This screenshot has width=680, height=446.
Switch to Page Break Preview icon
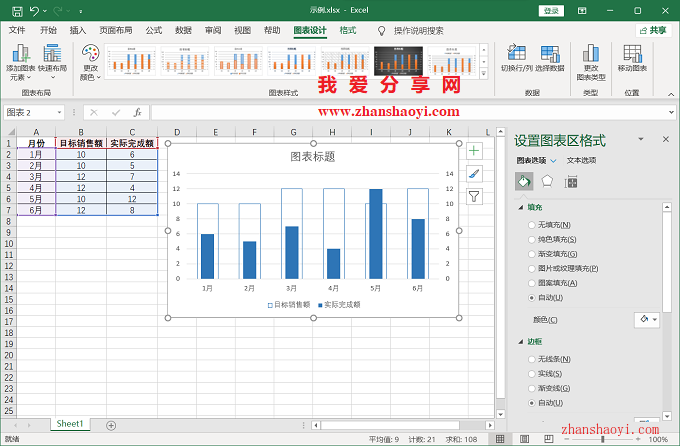coord(549,439)
